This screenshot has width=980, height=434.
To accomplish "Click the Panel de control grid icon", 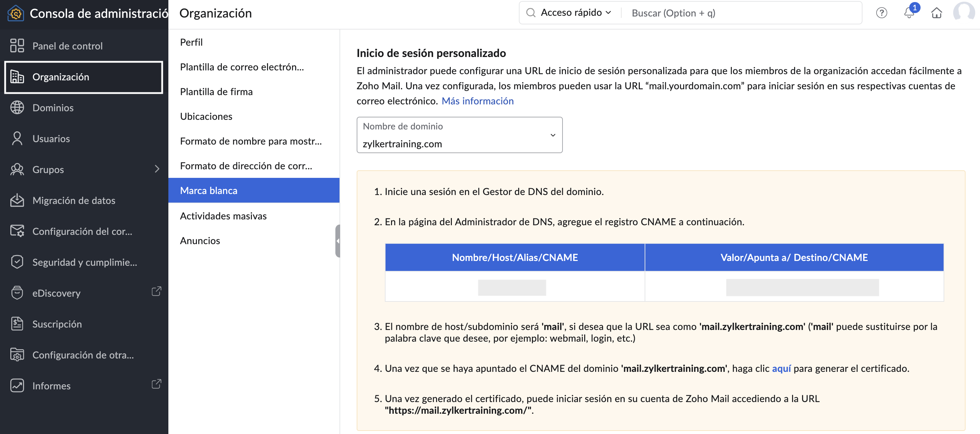I will (17, 46).
